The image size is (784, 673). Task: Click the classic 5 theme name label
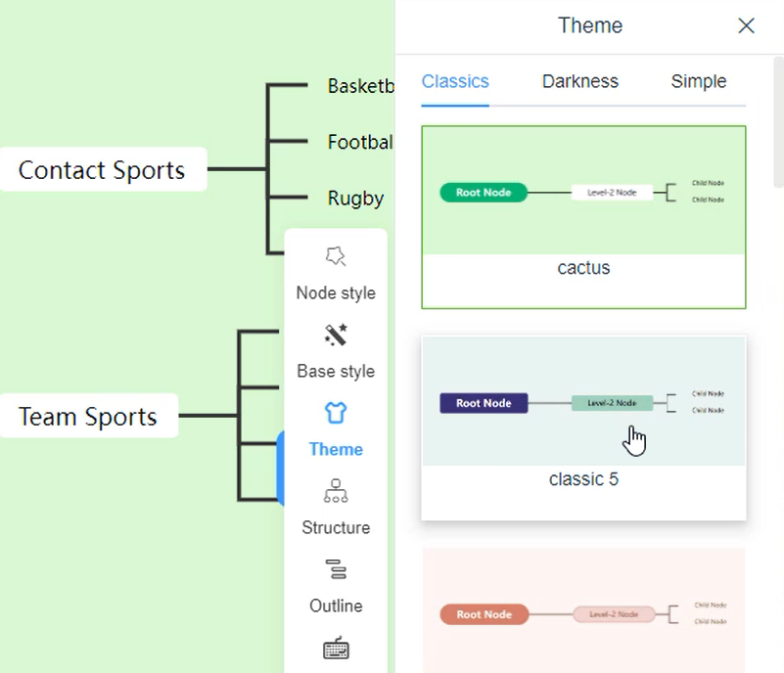coord(583,479)
